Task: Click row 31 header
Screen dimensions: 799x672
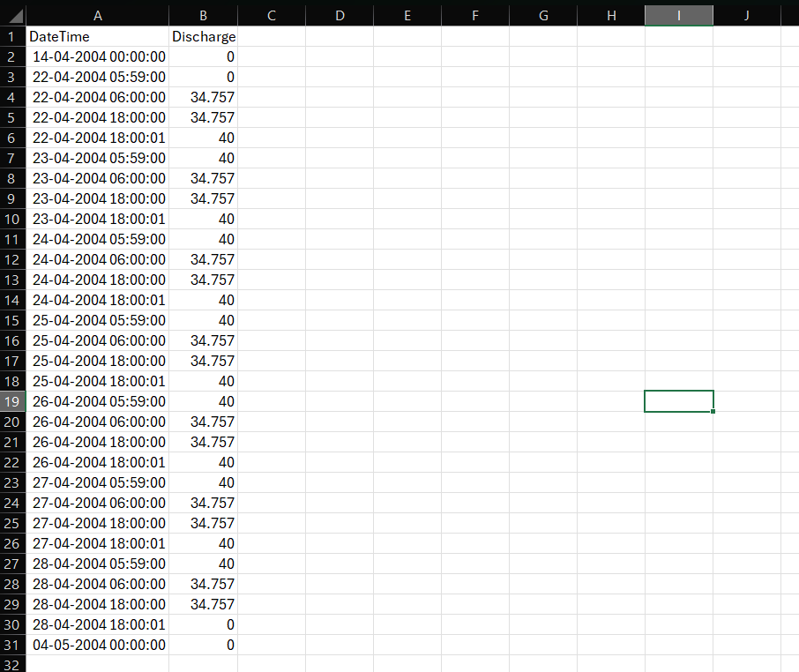Action: 12,645
